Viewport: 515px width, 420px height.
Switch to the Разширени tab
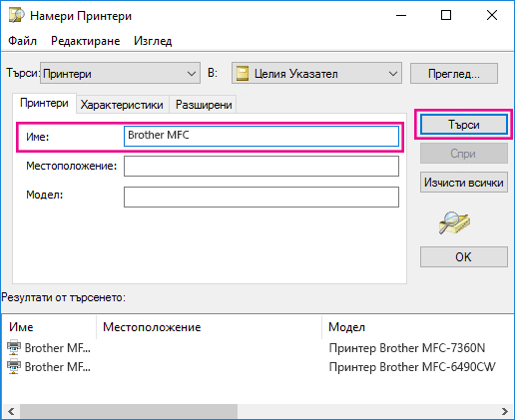pos(204,105)
